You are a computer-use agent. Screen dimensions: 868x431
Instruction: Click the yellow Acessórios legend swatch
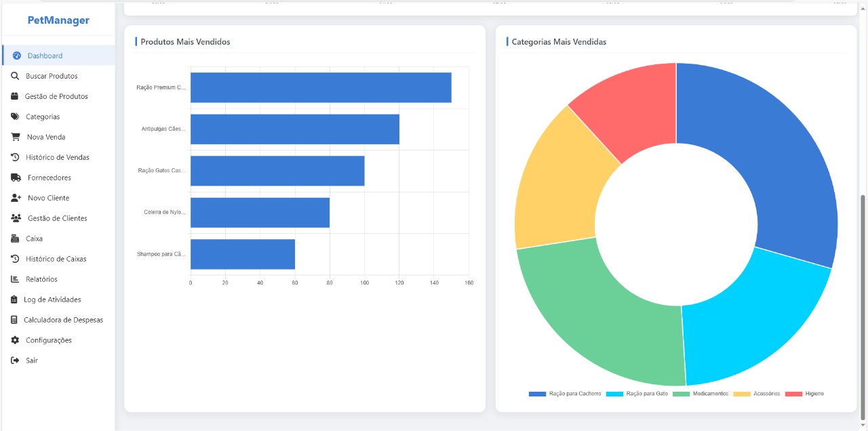point(742,394)
